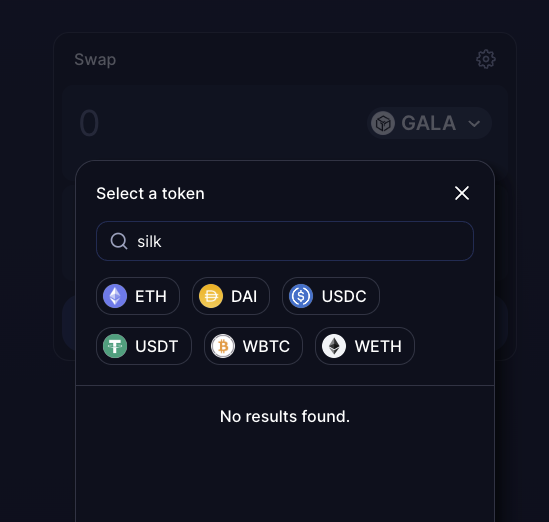Choose the WBTC token chip
Image resolution: width=549 pixels, height=522 pixels.
coord(253,346)
